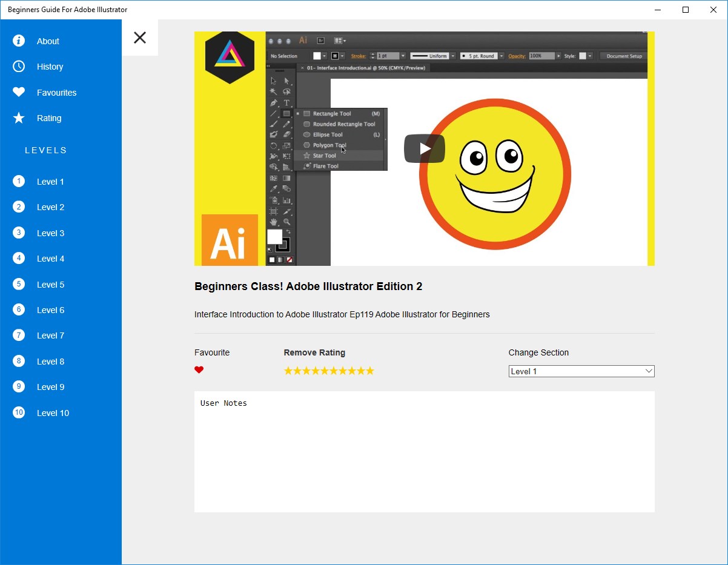Click the circled number 2 icon
728x565 pixels.
(x=19, y=207)
